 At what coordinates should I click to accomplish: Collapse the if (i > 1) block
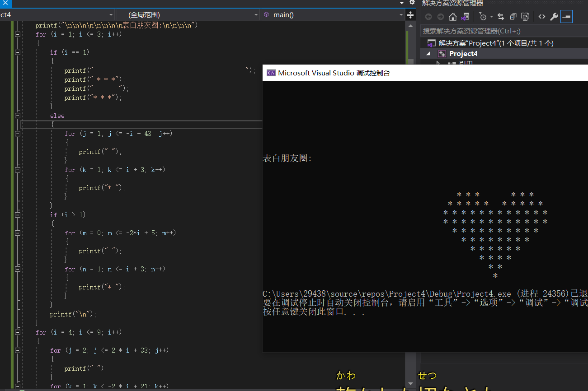click(18, 215)
